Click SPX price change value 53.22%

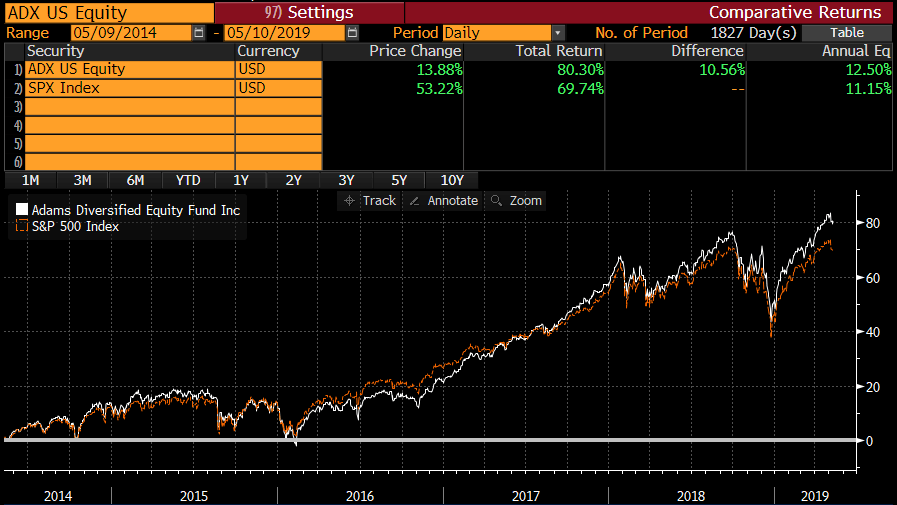439,89
